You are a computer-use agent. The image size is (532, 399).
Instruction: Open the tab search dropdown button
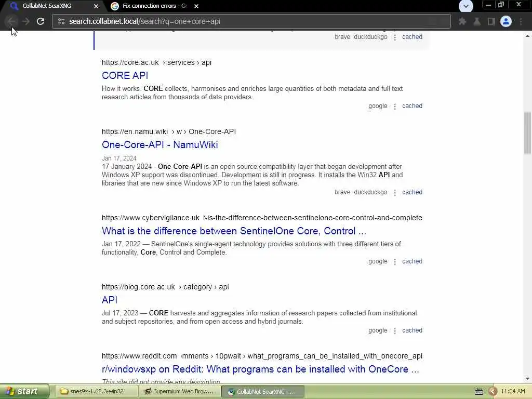click(466, 6)
